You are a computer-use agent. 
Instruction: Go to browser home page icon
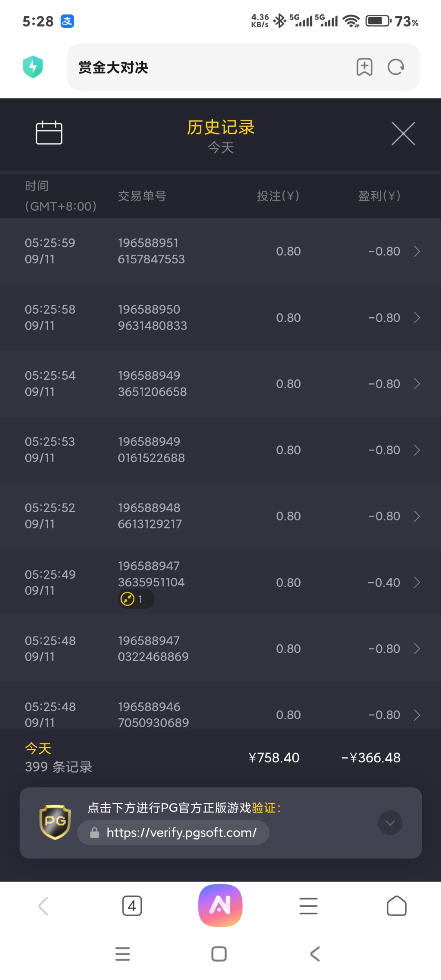coord(396,906)
